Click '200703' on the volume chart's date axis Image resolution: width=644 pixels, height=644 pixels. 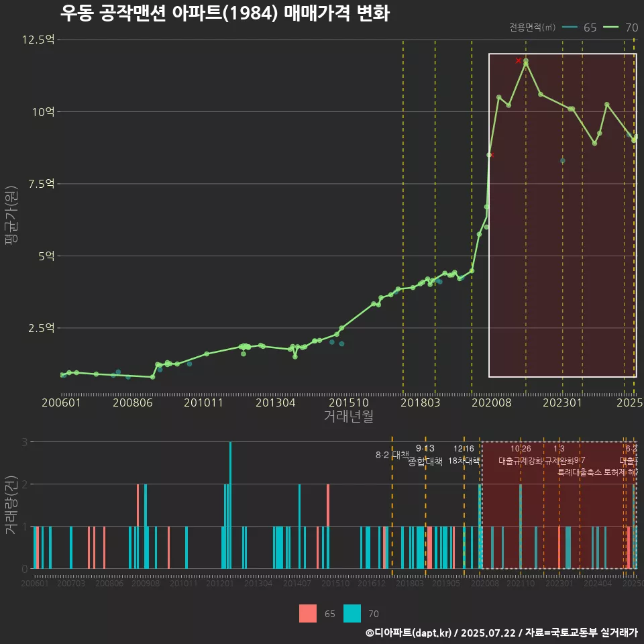tap(70, 583)
